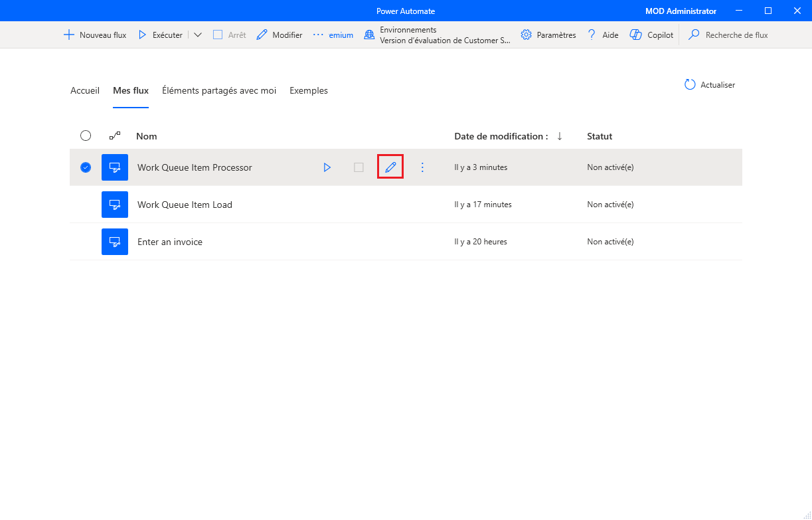Screen dimensions: 812x520
Task: Click Modifier in the toolbar
Action: (x=279, y=35)
